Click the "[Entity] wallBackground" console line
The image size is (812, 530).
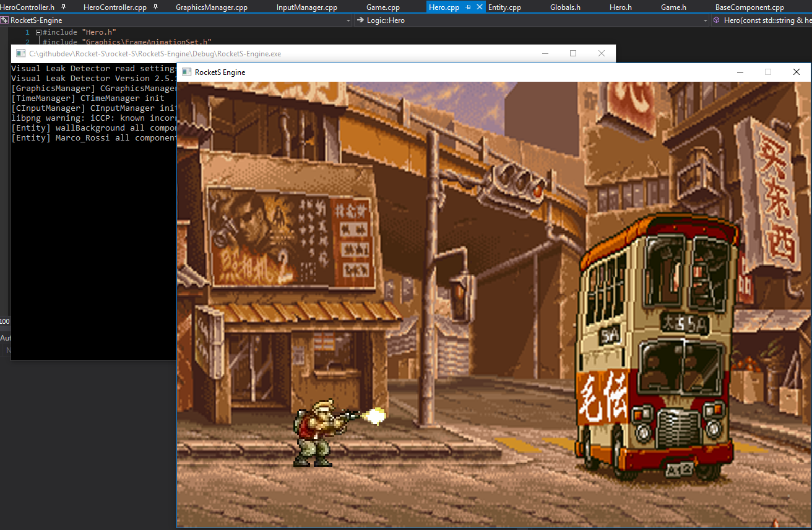pos(94,128)
